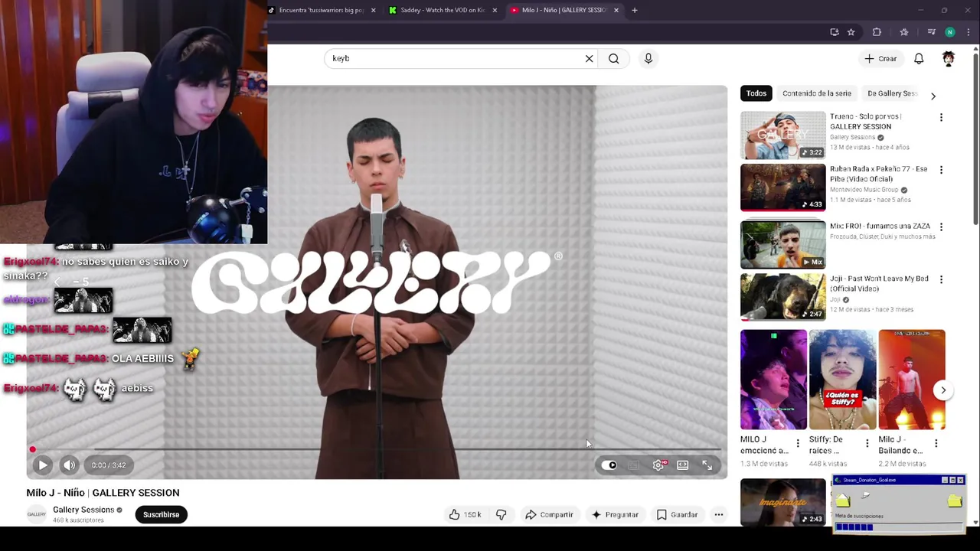
Task: Open Joji 'Past Won't Leave My Bed' title
Action: [x=879, y=283]
